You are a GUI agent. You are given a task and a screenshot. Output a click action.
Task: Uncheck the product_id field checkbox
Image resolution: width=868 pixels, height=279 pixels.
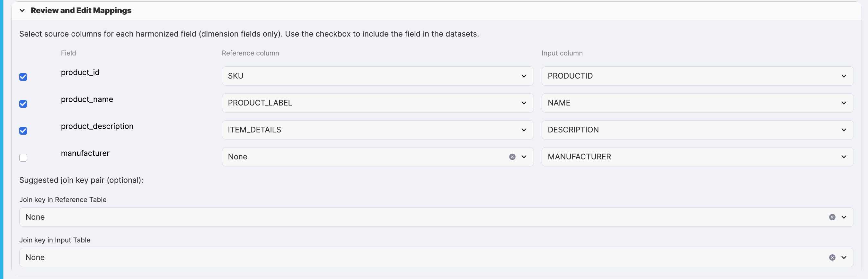[23, 77]
